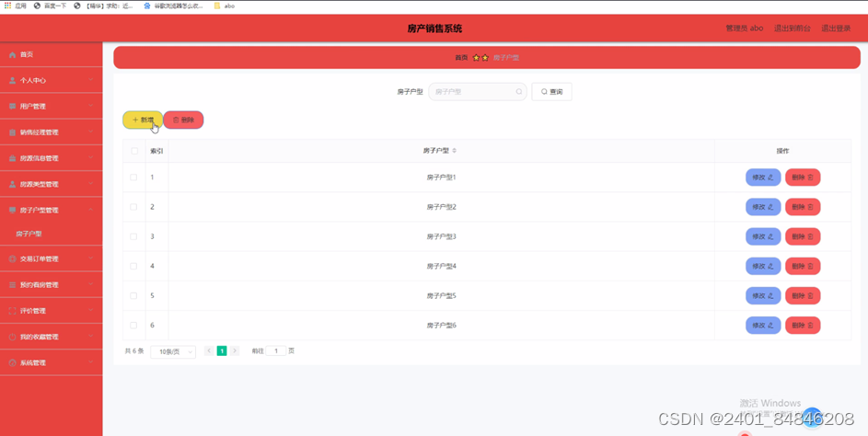Screen dimensions: 868x436
Task: Expand the 评价管理 chevron
Action: click(x=91, y=311)
